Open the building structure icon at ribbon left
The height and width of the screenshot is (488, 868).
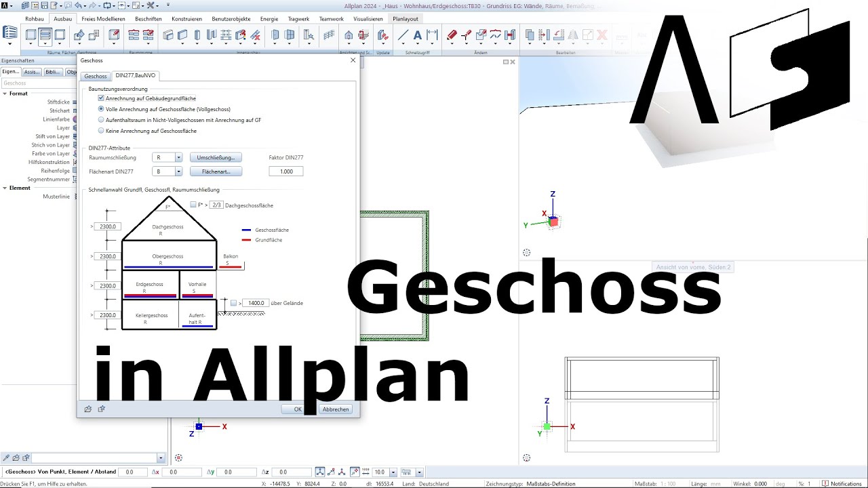point(10,33)
